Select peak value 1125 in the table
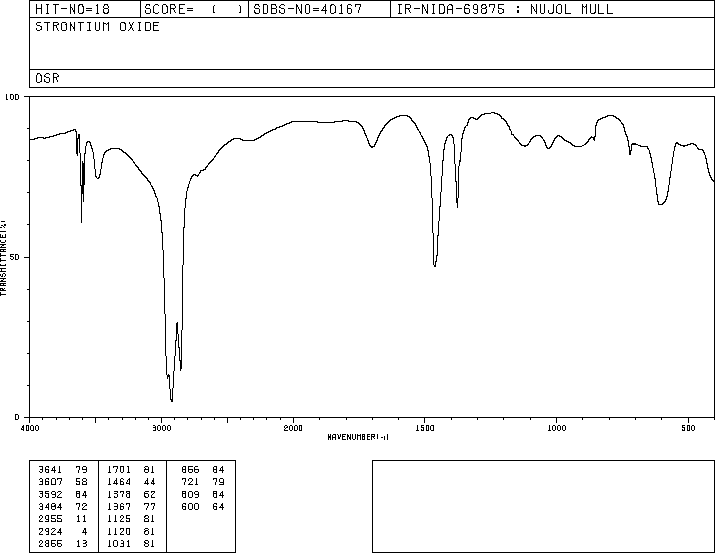715x553 pixels. (x=119, y=519)
